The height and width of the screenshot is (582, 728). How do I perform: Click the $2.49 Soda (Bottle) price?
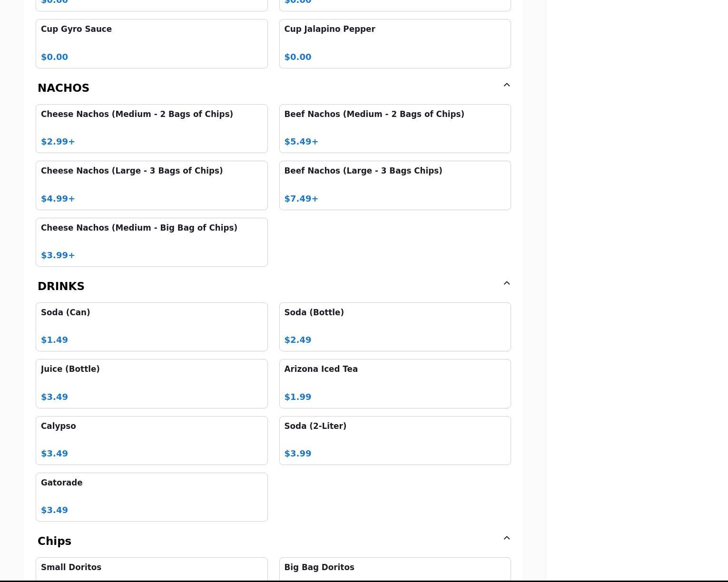coord(298,340)
